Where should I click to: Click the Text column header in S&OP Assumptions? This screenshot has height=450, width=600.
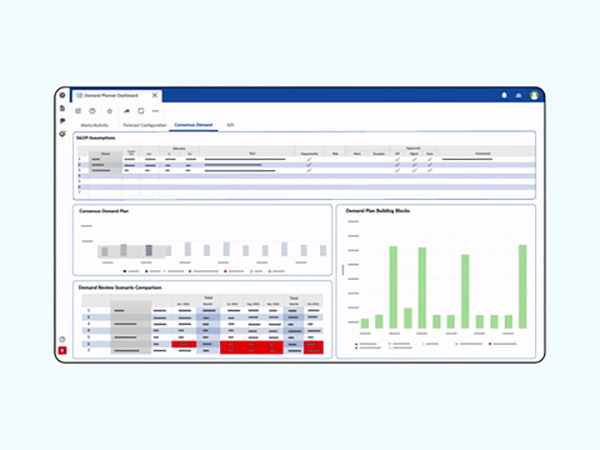click(252, 153)
